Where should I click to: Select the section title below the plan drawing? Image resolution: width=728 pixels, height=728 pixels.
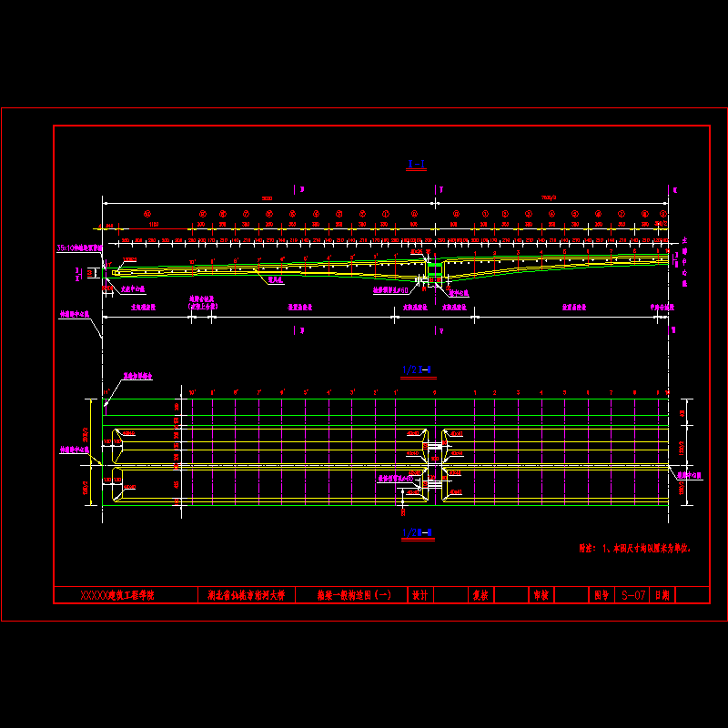point(416,533)
